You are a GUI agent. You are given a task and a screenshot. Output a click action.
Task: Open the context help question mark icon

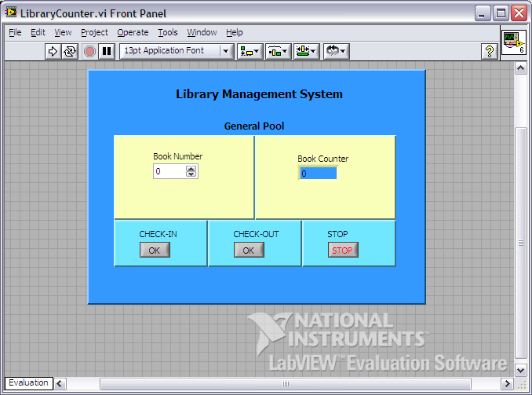pyautogui.click(x=490, y=51)
